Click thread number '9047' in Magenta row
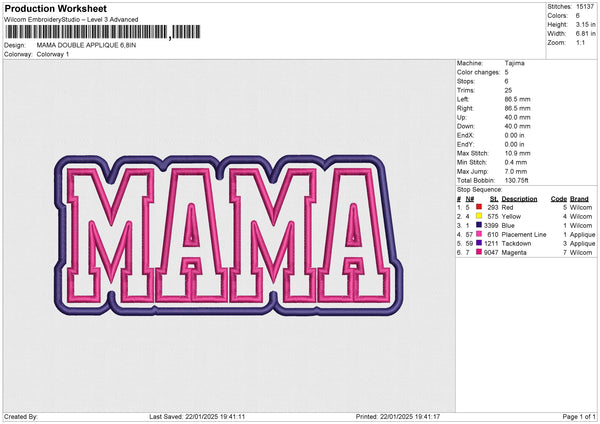Viewport: 600px width, 424px height. tap(491, 252)
